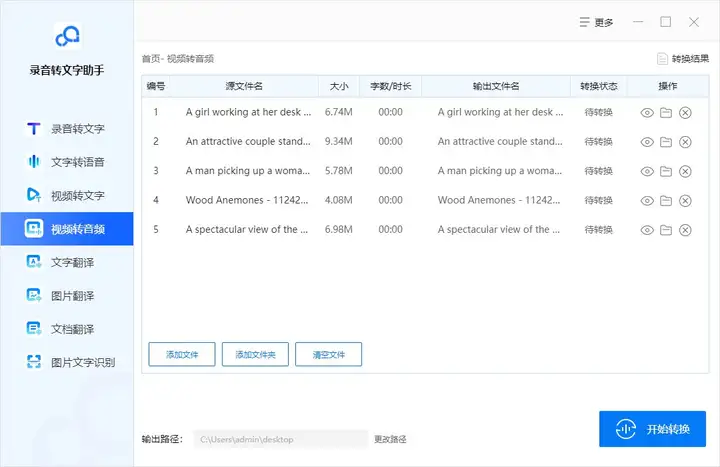The width and height of the screenshot is (720, 467).
Task: Click the 源文件名 column header
Action: (x=244, y=86)
